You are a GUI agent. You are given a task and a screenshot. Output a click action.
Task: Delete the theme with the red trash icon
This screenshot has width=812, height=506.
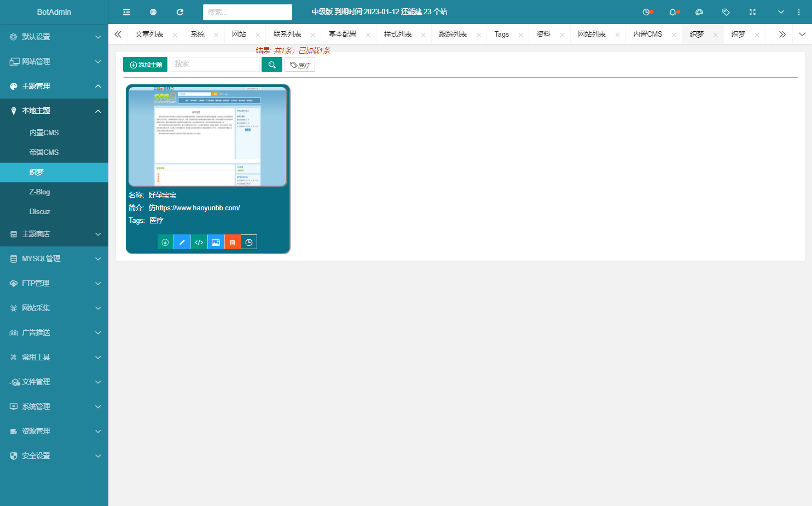[233, 242]
